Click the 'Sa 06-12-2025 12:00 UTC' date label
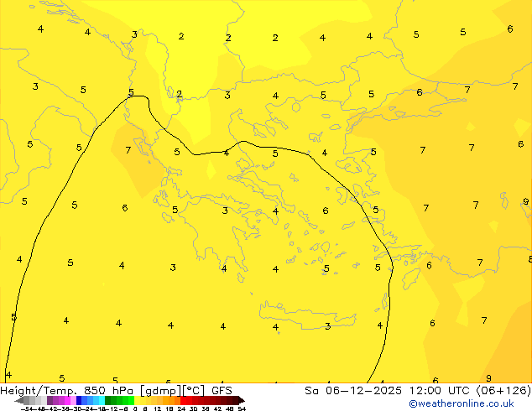The image size is (532, 411). (x=389, y=391)
